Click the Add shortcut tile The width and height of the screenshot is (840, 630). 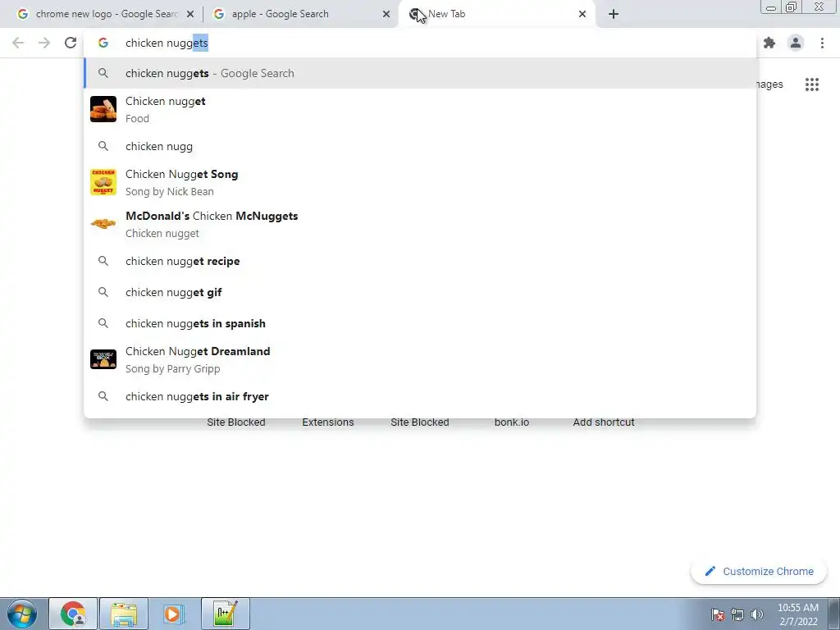pos(604,422)
